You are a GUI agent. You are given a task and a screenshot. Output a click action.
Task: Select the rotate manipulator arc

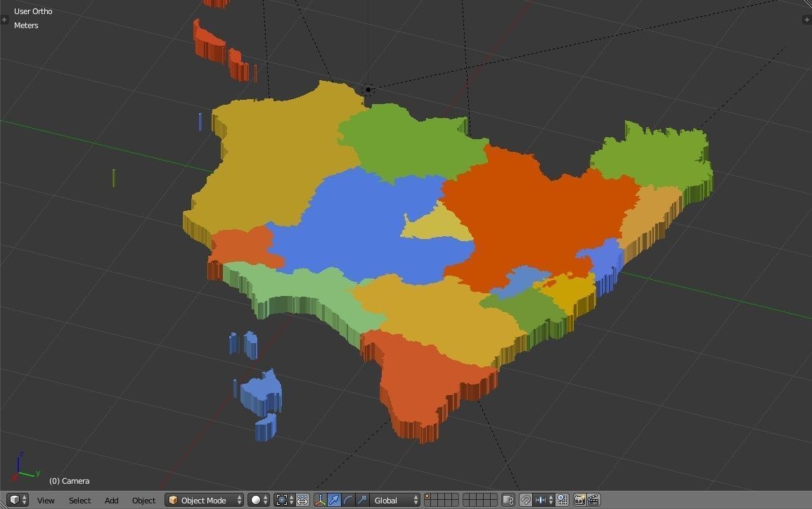(x=348, y=500)
